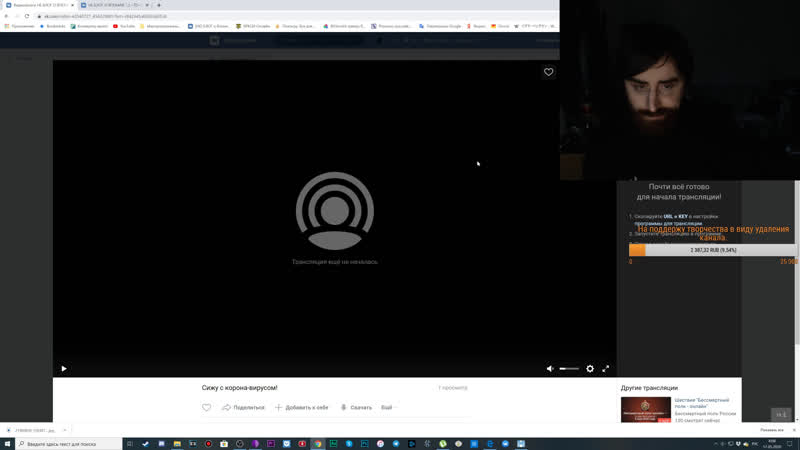Open a new browser tab

pyautogui.click(x=159, y=5)
